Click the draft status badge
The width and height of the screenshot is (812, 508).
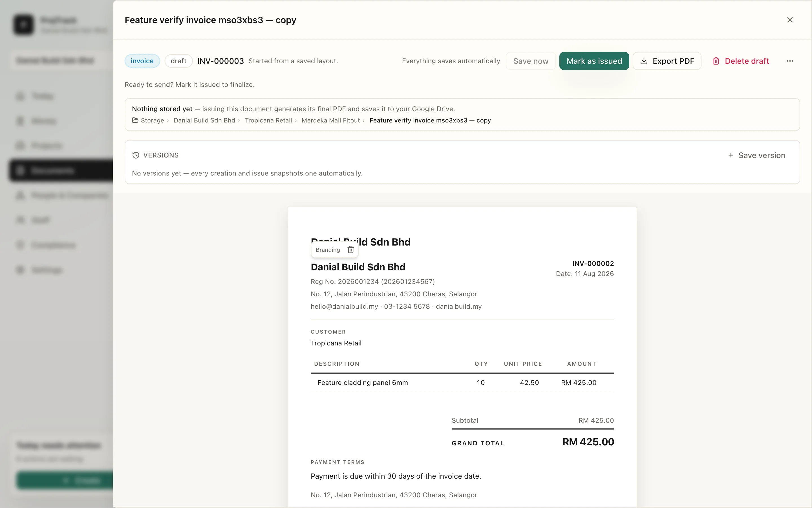pos(178,61)
